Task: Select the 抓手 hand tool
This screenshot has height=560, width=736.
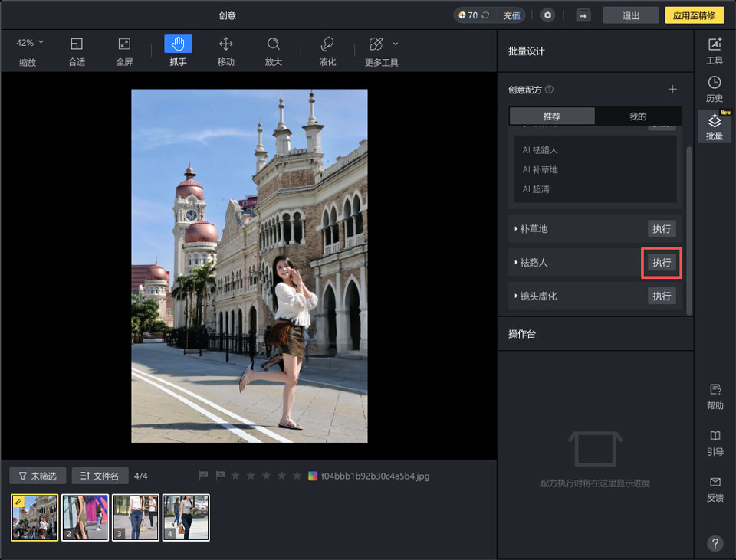Action: [x=177, y=48]
